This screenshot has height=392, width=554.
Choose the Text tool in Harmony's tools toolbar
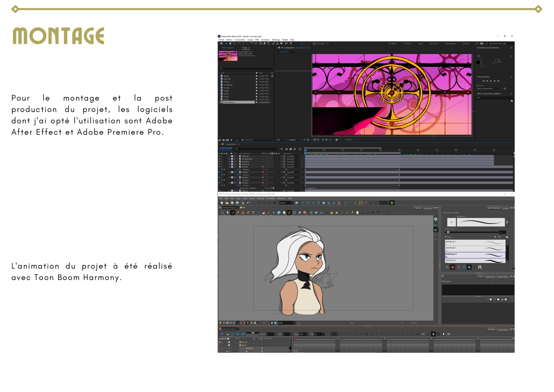tap(253, 213)
